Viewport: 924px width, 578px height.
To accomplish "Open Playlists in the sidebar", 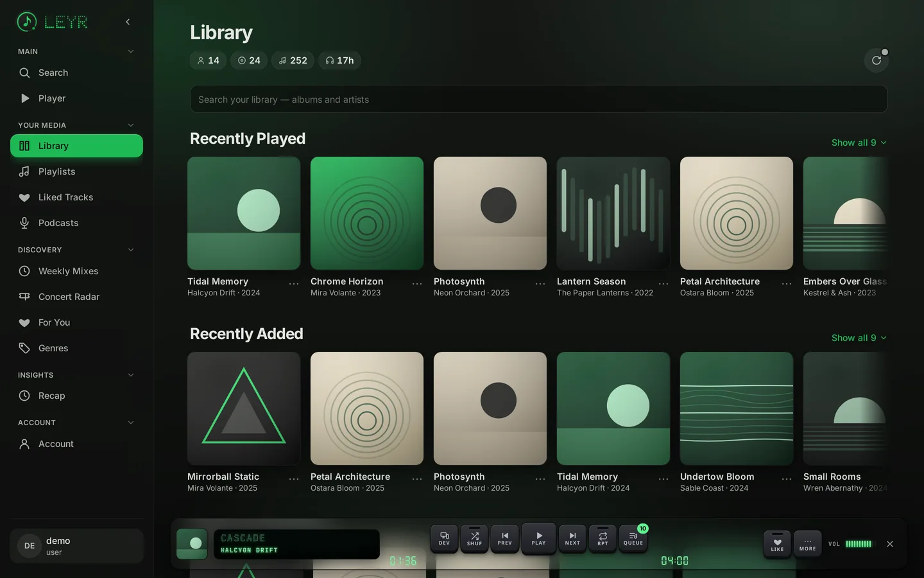I will tap(76, 171).
